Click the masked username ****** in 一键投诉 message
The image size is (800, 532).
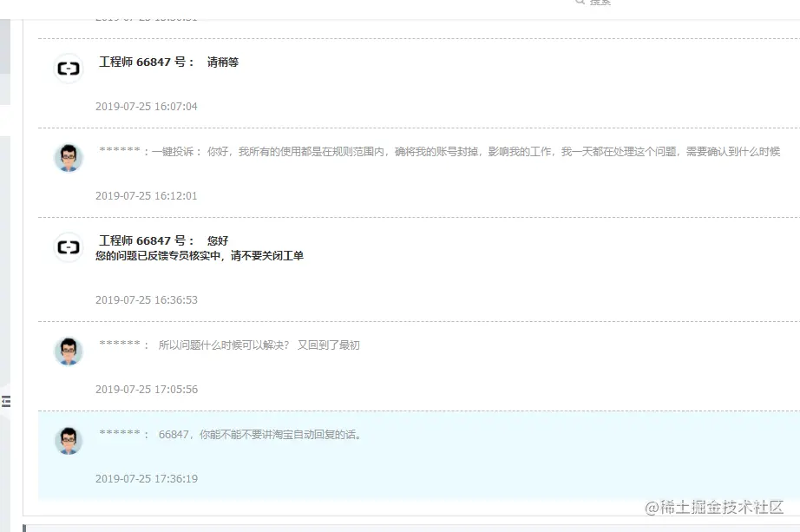[x=120, y=149]
